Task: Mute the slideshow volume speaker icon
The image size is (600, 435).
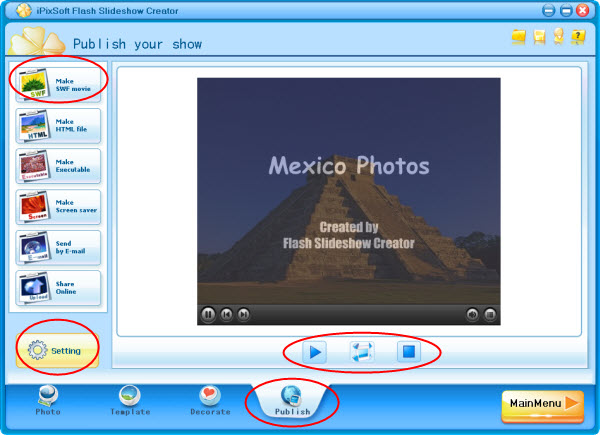Action: (x=472, y=314)
